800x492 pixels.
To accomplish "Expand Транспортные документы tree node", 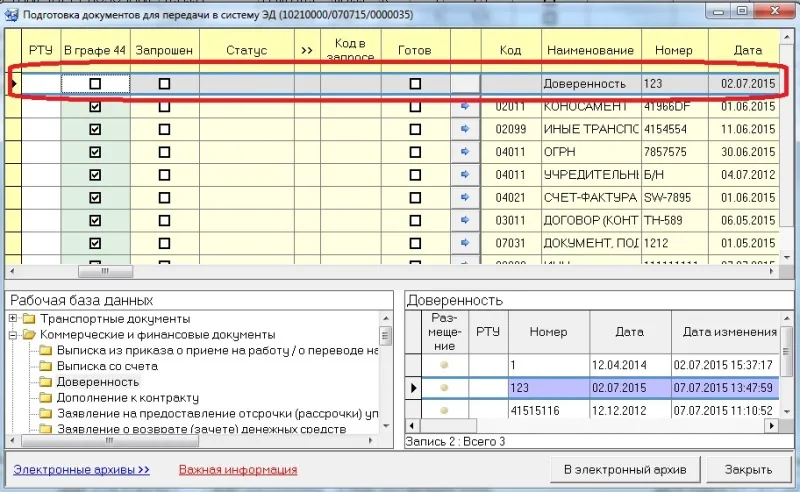I will [13, 318].
